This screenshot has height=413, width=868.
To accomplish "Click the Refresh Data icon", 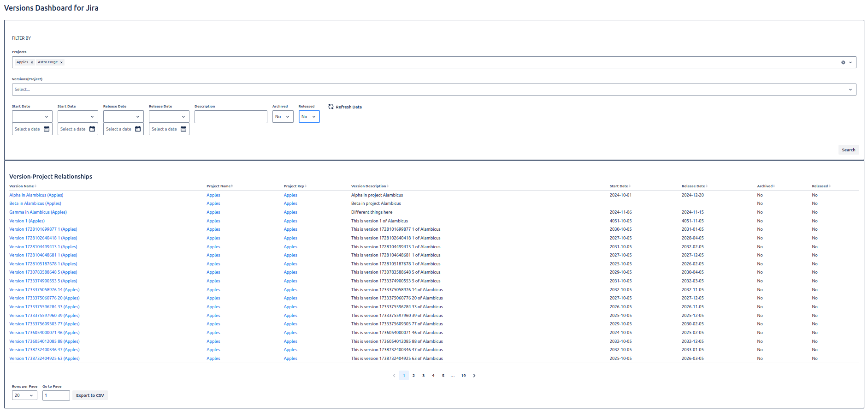I will pos(331,107).
